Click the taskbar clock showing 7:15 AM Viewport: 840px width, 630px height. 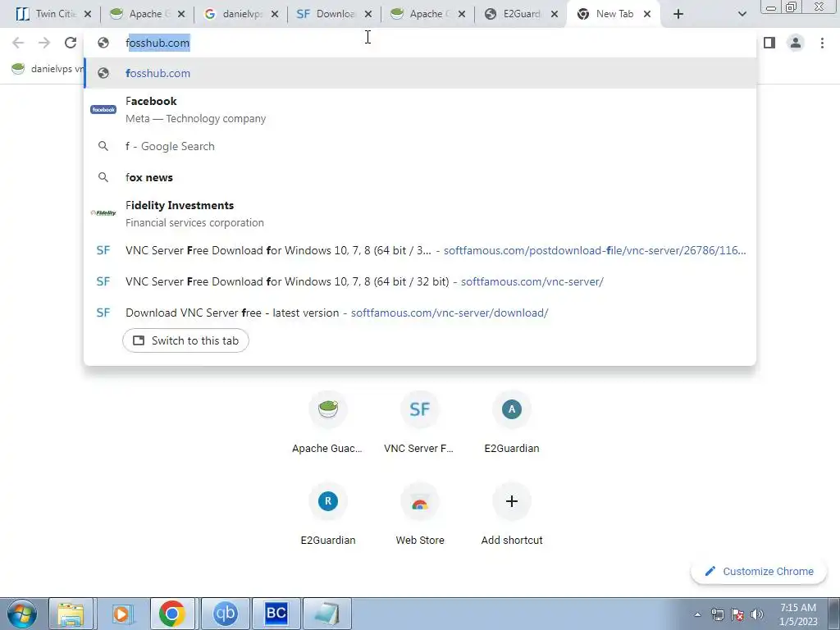coord(798,614)
